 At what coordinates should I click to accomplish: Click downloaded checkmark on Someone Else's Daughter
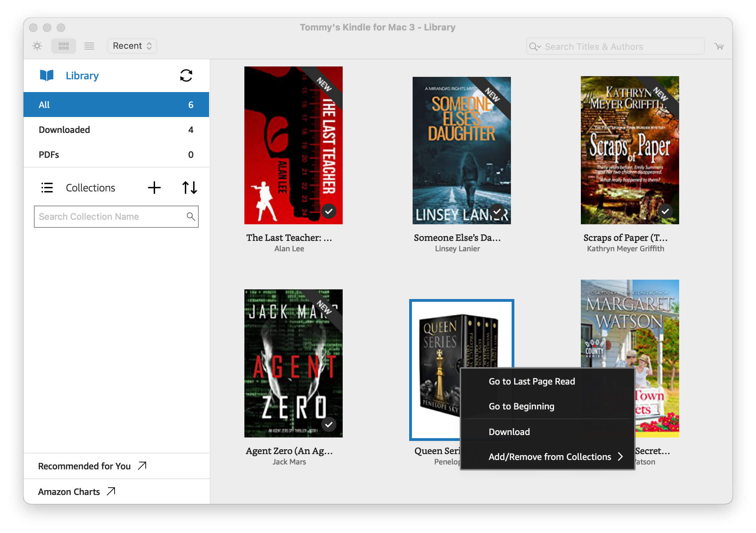(497, 211)
